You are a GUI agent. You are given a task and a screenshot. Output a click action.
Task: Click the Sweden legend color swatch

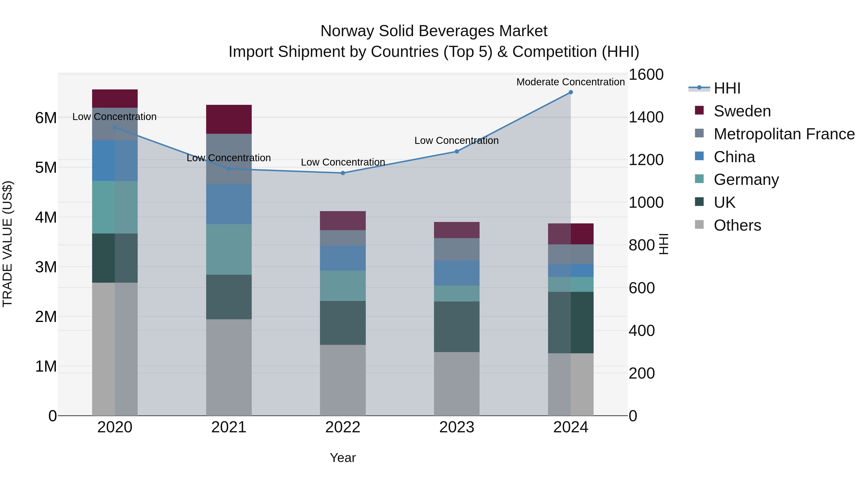pyautogui.click(x=699, y=110)
